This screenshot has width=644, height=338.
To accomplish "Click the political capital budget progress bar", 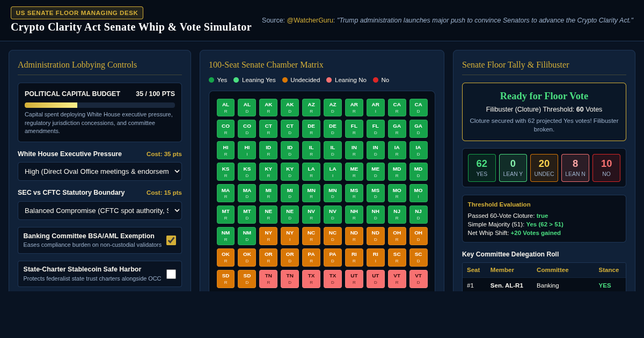I will (100, 105).
